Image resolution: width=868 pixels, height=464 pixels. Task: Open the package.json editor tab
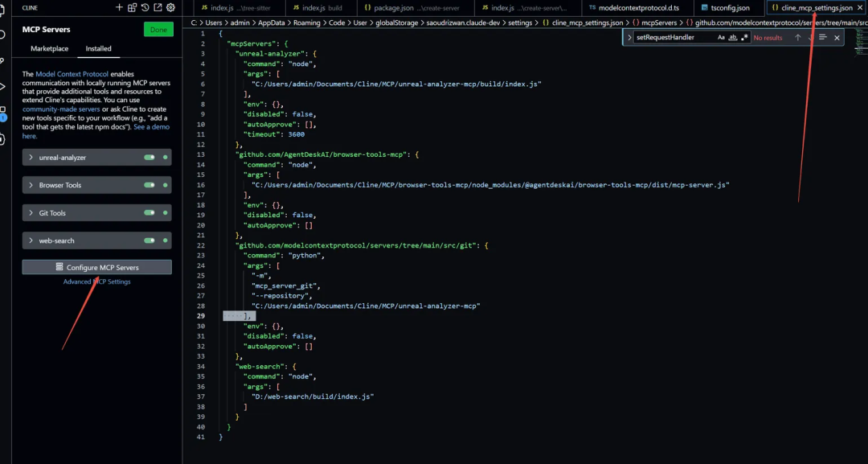pyautogui.click(x=416, y=8)
